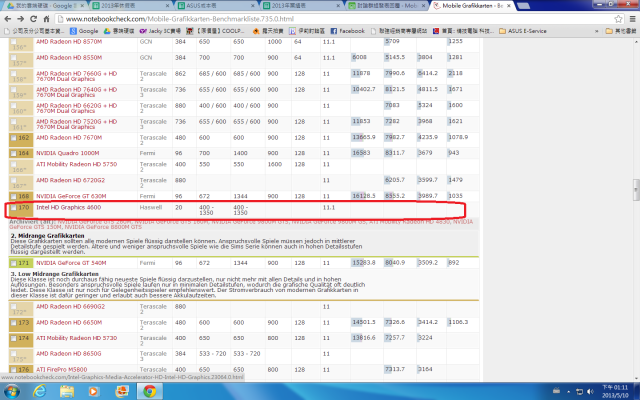Click the new tab button

pyautogui.click(x=523, y=6)
